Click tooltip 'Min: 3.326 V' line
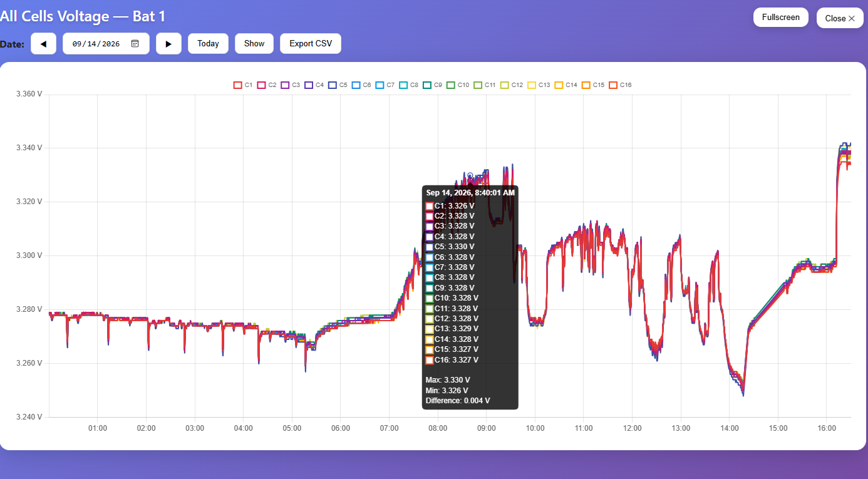 448,390
